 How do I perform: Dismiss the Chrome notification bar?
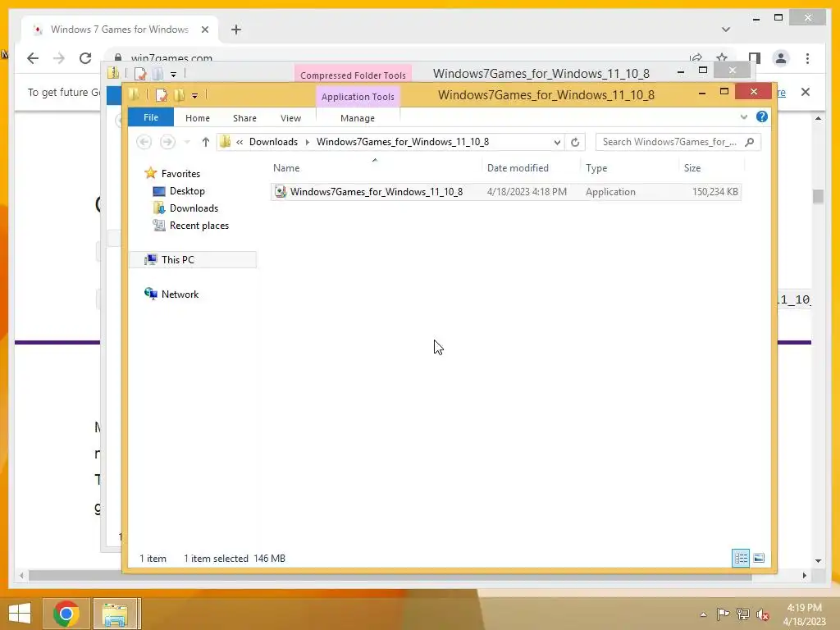[805, 92]
